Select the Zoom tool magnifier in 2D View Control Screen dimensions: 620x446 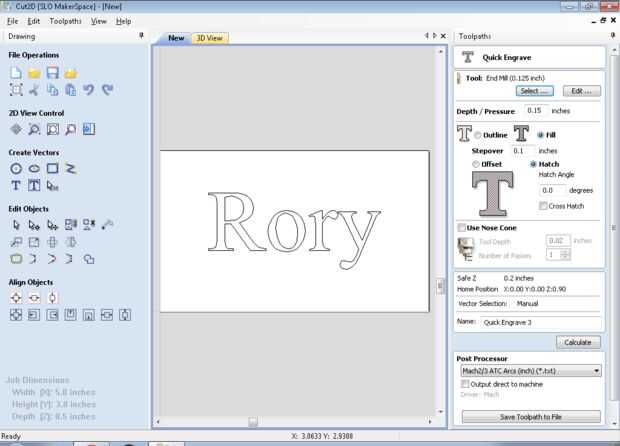point(34,129)
